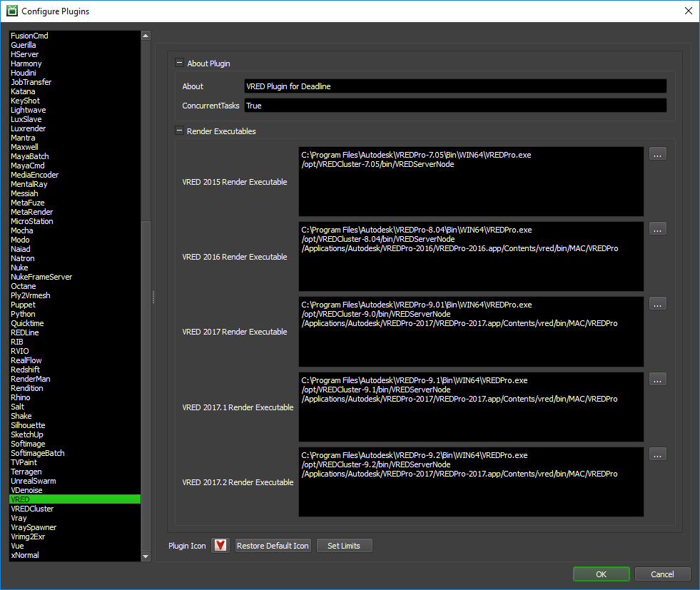Select VREDCluster in the plugin list
The width and height of the screenshot is (700, 590).
point(75,509)
